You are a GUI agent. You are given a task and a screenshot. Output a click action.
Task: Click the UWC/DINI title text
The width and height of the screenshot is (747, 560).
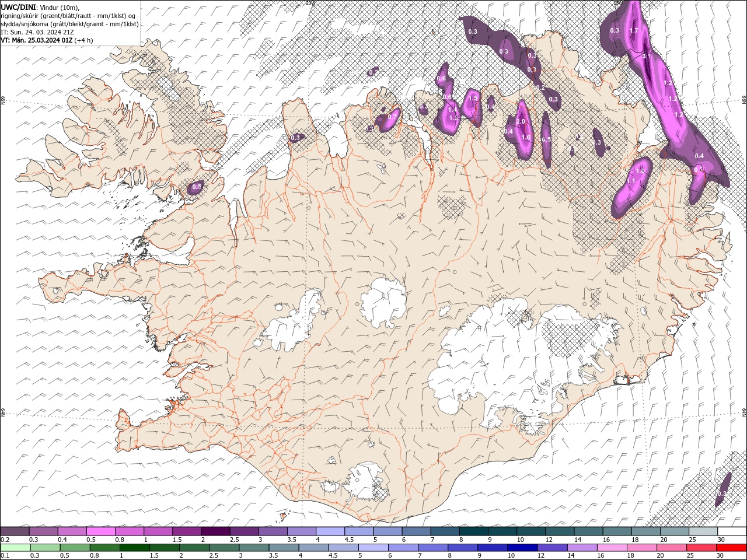tap(18, 6)
